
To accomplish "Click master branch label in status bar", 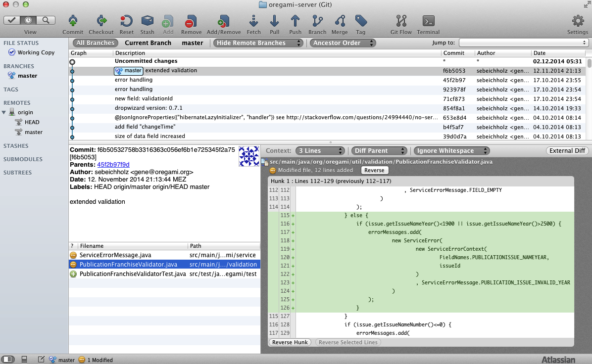I will pyautogui.click(x=62, y=360).
